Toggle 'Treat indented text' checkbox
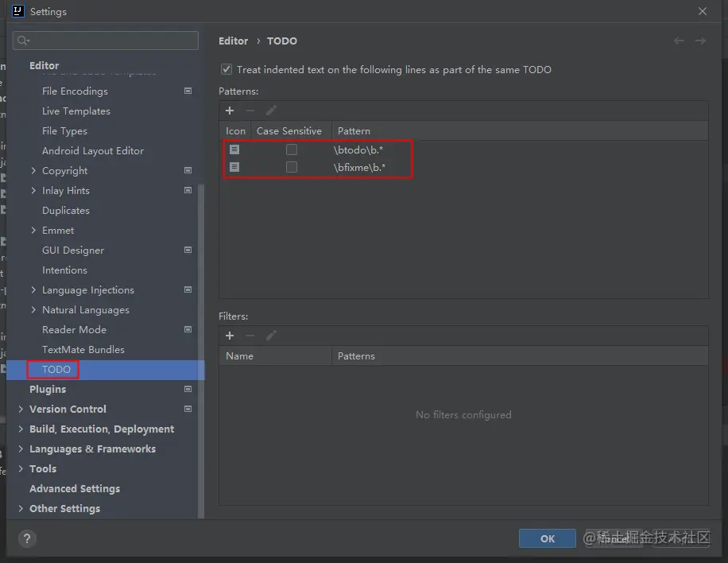This screenshot has height=563, width=728. coord(226,70)
